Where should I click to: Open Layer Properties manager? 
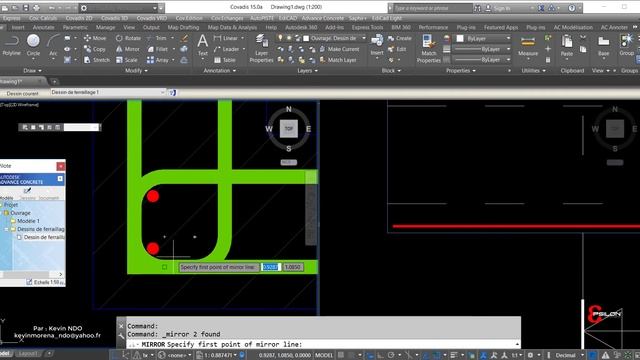261,48
